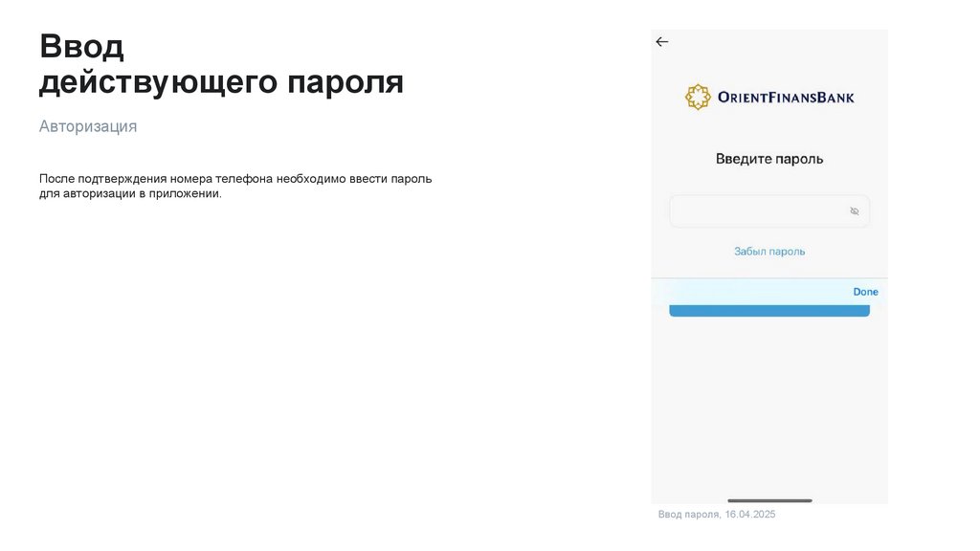The height and width of the screenshot is (551, 980).
Task: Click paragraph starting 'После подтверждения номера'
Action: 235,187
